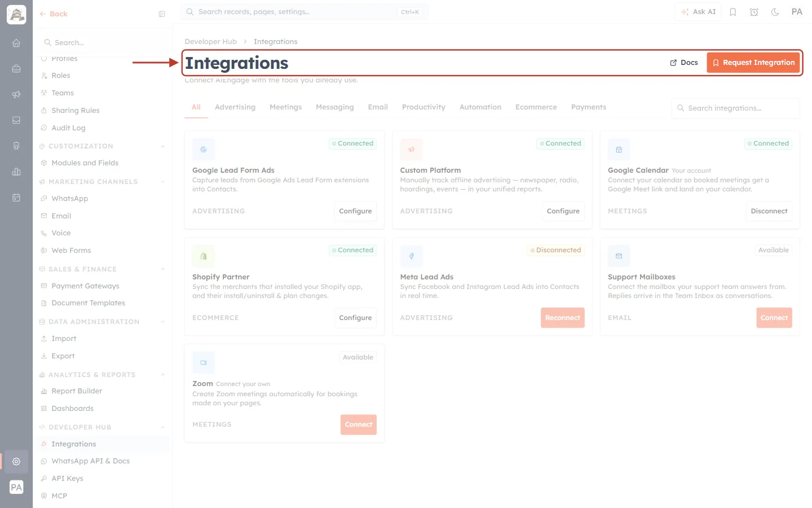Image resolution: width=812 pixels, height=508 pixels.
Task: Open the PA profile menu top right
Action: click(x=797, y=12)
